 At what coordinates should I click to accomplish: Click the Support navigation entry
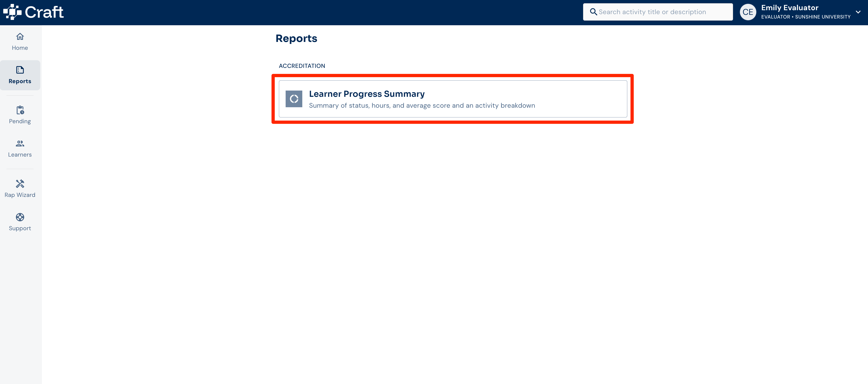click(19, 222)
